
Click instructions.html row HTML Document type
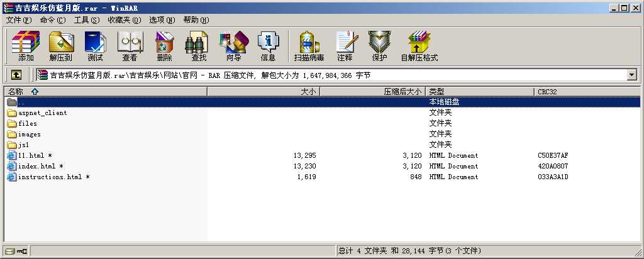(x=453, y=177)
